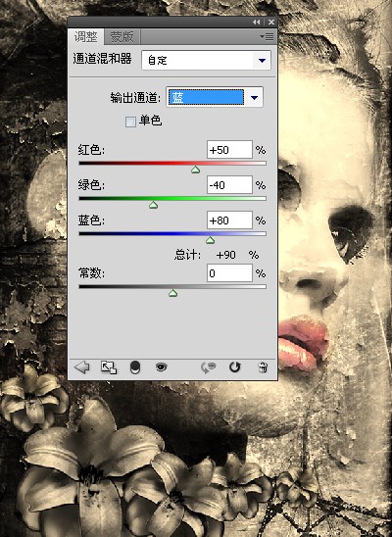Collapse panel with double-arrow icon
Viewport: 392px width, 537px height.
[x=256, y=23]
